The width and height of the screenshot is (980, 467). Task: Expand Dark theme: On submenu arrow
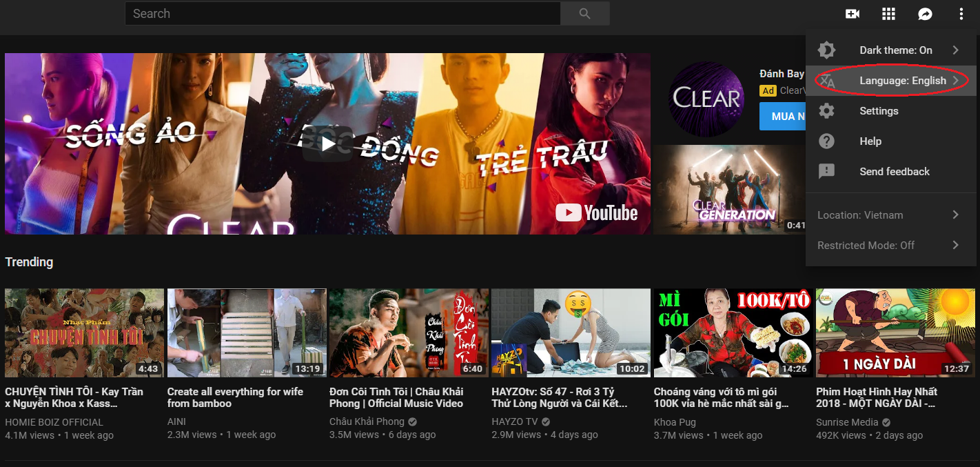pyautogui.click(x=956, y=50)
